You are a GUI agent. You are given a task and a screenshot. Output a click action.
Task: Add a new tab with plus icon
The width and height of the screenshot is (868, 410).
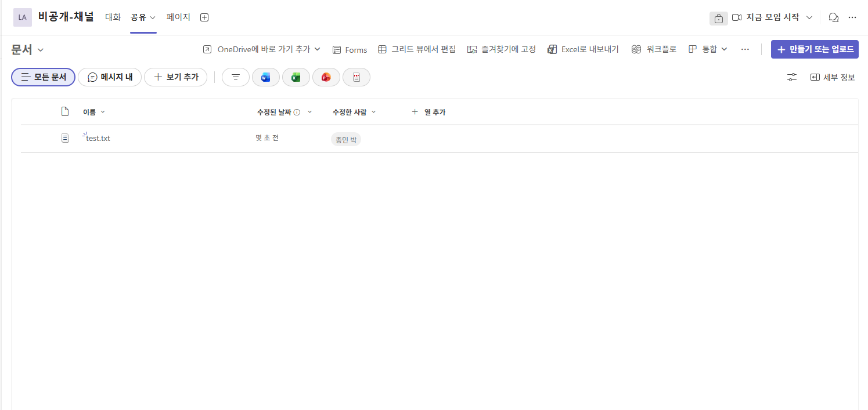(x=204, y=17)
